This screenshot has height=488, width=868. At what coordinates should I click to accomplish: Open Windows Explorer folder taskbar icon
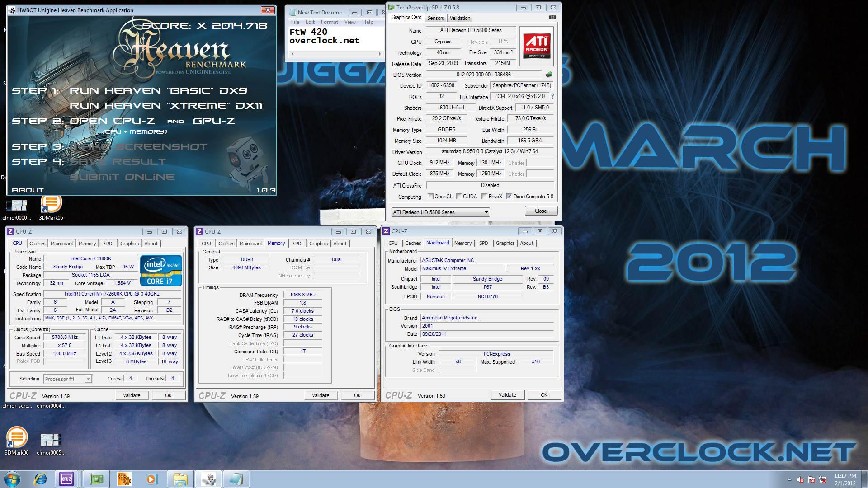(x=180, y=479)
